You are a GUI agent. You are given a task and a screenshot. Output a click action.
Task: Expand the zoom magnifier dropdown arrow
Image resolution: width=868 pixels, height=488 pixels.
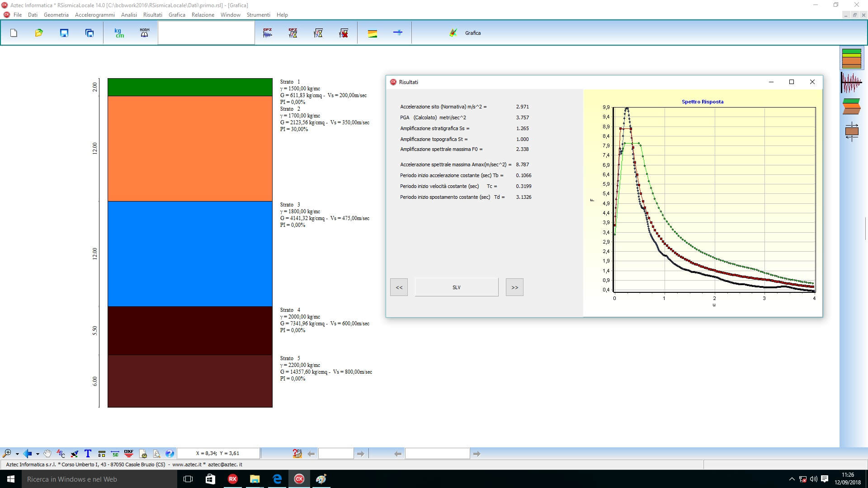tap(17, 454)
